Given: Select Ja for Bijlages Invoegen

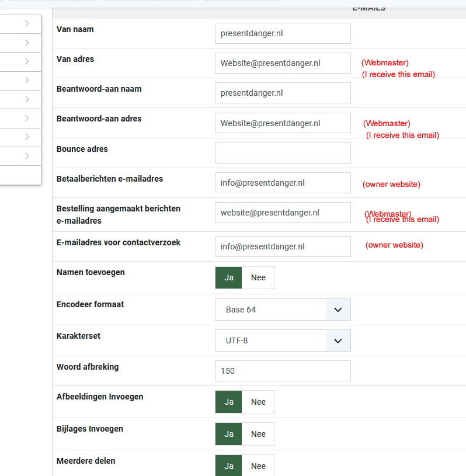Looking at the screenshot, I should (x=229, y=434).
